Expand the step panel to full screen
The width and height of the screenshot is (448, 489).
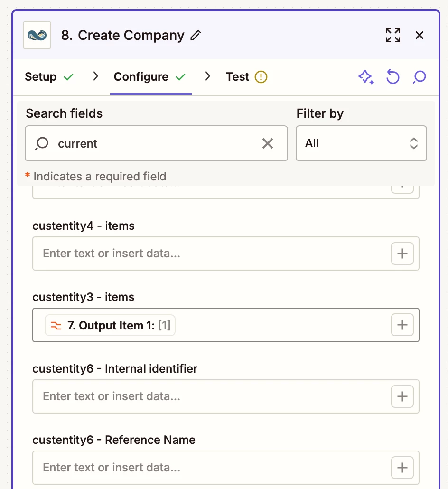pos(392,35)
